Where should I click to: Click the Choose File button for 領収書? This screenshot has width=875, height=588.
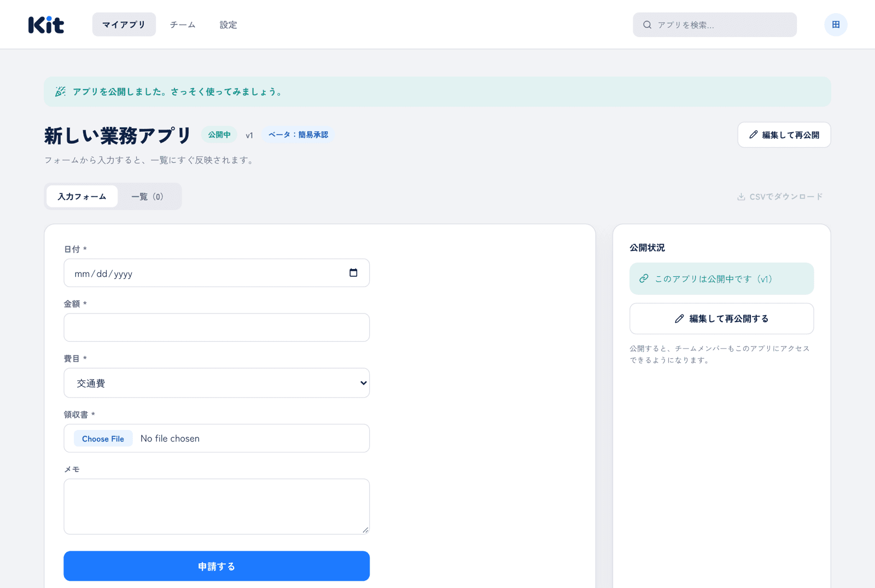coord(103,439)
